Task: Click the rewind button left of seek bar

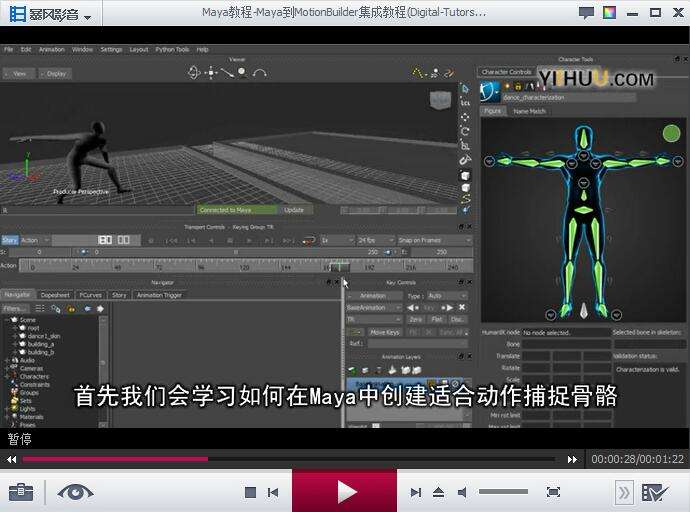Action: pos(11,459)
